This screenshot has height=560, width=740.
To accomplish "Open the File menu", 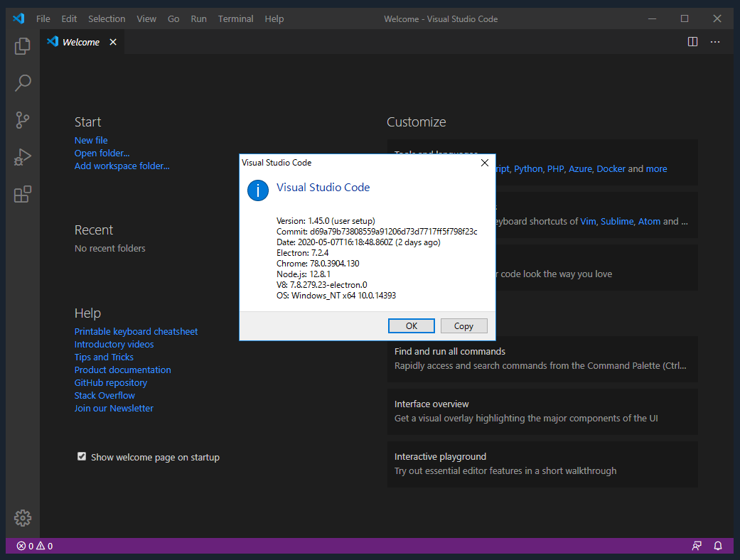I will point(43,19).
